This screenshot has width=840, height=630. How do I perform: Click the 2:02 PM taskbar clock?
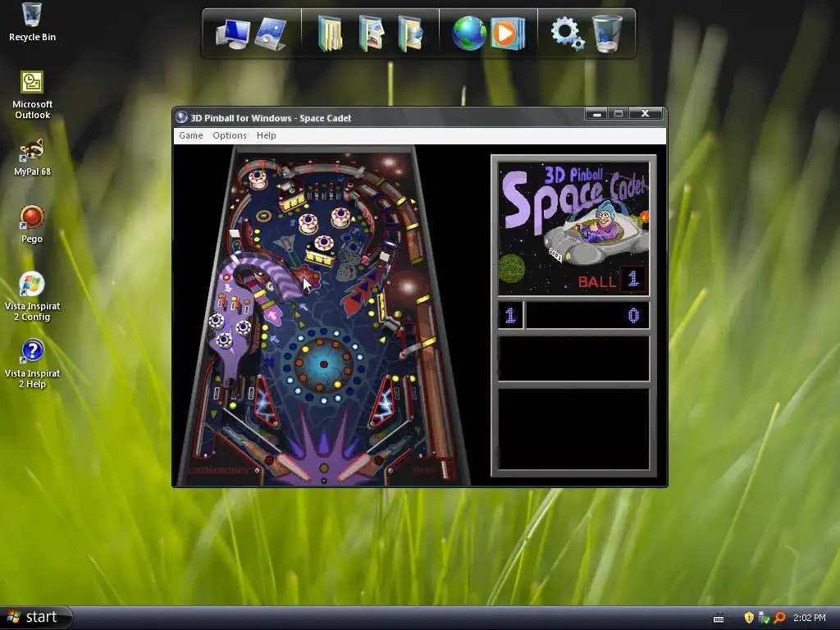point(810,618)
